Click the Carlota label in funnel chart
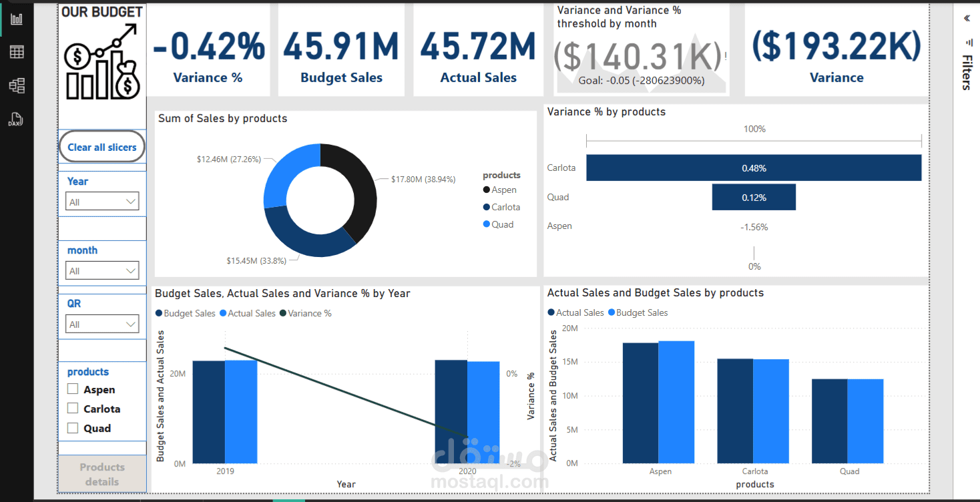980x502 pixels. point(561,168)
